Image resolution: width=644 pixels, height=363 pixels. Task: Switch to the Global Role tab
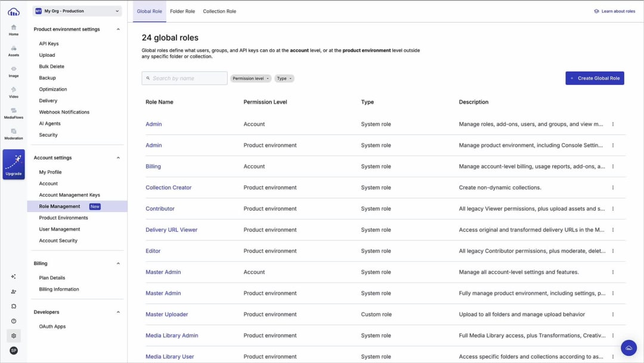(150, 11)
